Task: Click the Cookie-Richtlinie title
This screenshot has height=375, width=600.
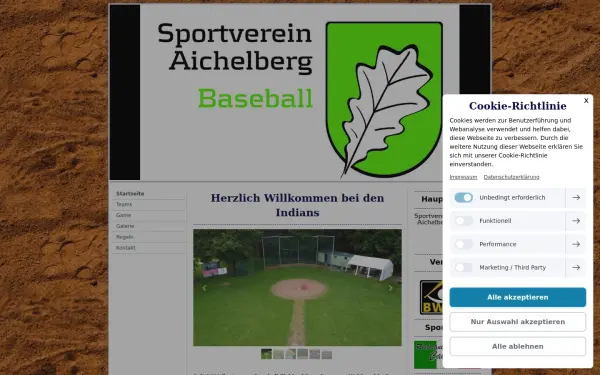Action: pyautogui.click(x=517, y=106)
